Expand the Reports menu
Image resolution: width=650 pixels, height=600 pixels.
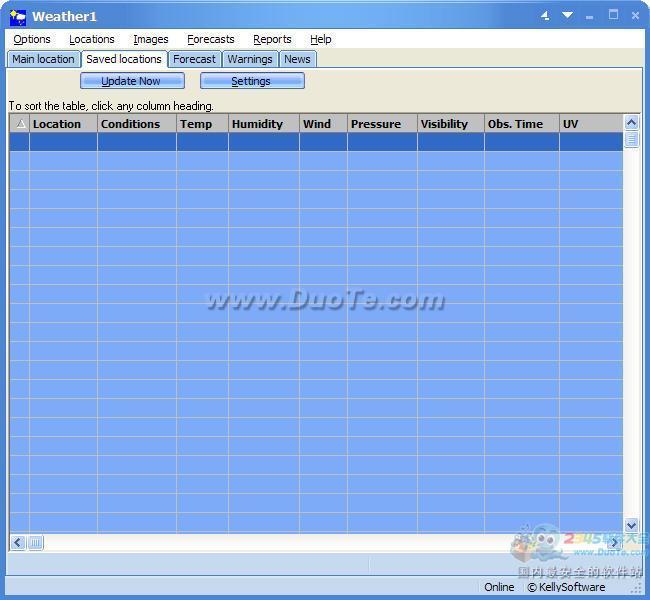click(272, 39)
